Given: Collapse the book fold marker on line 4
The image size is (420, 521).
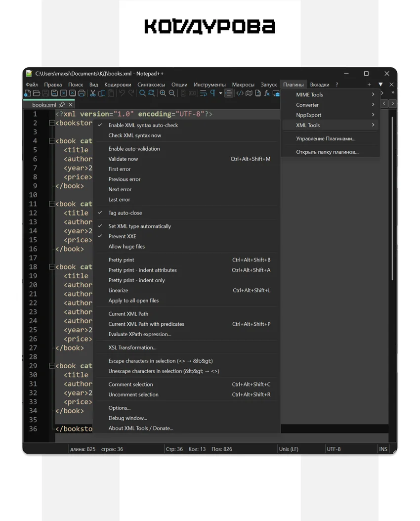Looking at the screenshot, I should [x=52, y=141].
